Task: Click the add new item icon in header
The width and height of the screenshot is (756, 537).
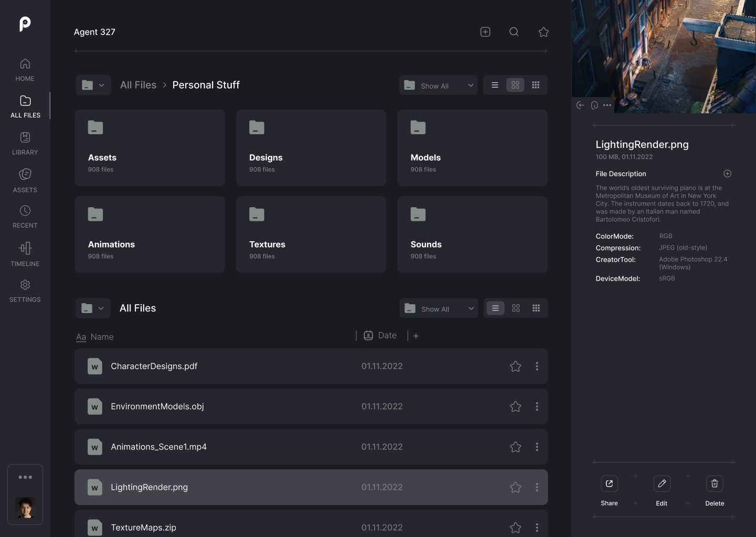Action: coord(485,32)
